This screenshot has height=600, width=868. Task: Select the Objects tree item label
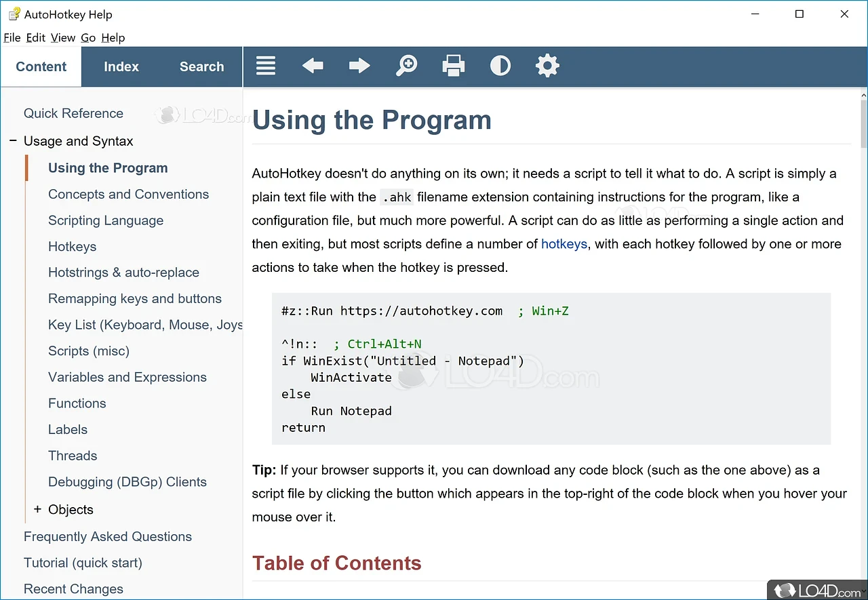(71, 509)
